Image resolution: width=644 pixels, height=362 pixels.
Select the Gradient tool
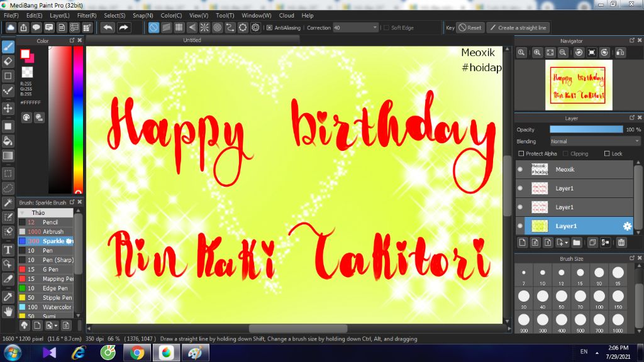click(8, 156)
